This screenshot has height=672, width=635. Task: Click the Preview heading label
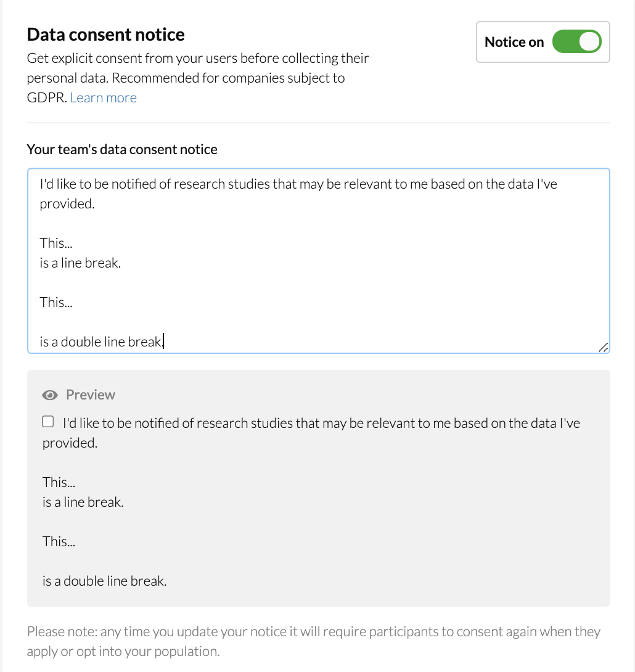[91, 395]
